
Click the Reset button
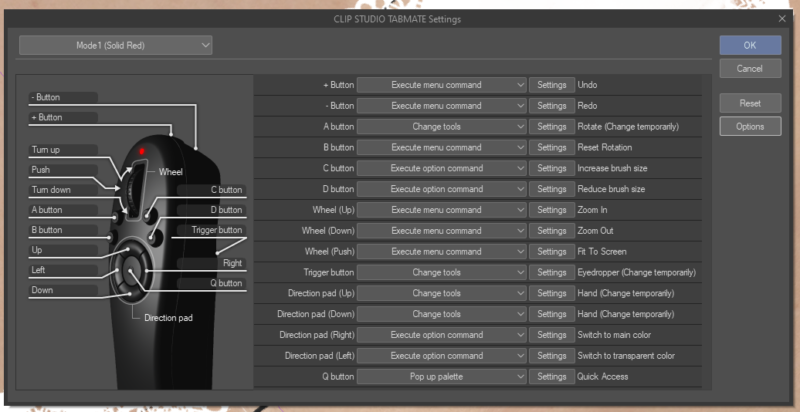tap(750, 103)
